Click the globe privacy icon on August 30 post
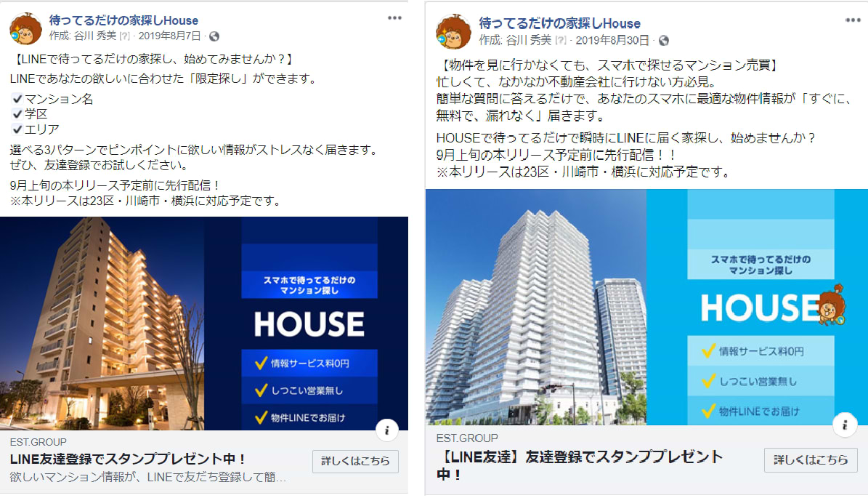 [664, 41]
